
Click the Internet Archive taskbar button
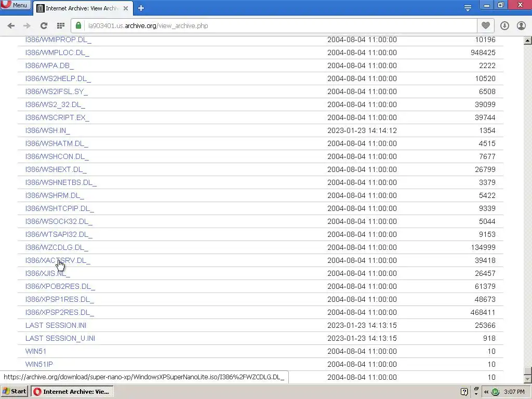click(x=72, y=392)
